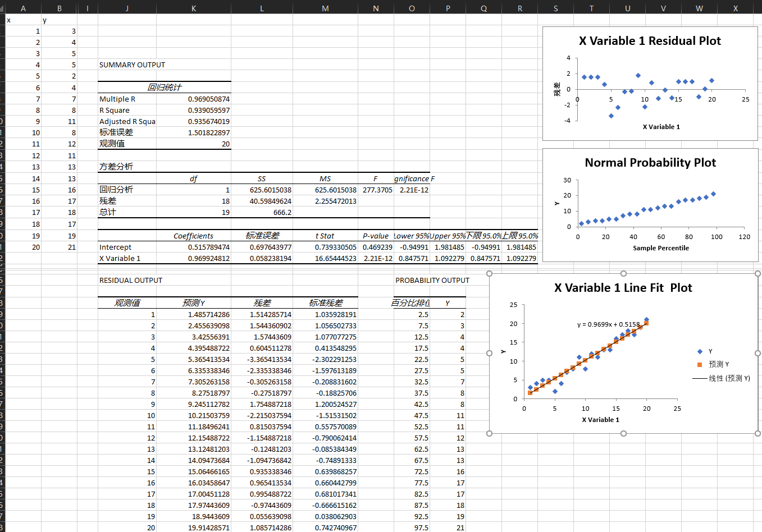The image size is (762, 532).
Task: Select the 预测Y column heading cell
Action: coord(193,302)
